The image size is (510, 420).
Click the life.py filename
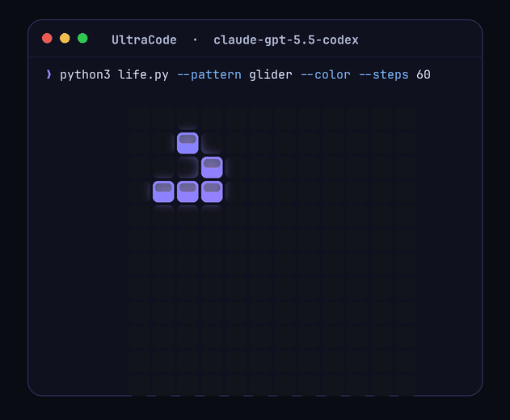point(143,75)
